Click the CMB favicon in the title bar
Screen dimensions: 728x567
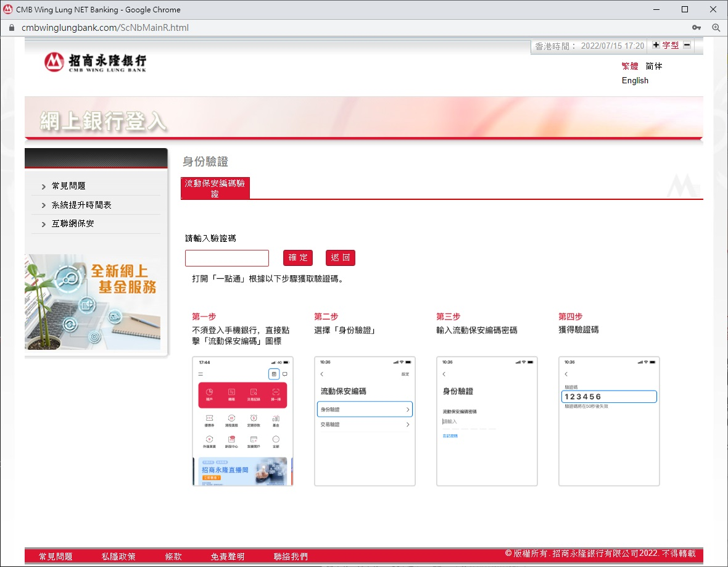click(8, 9)
